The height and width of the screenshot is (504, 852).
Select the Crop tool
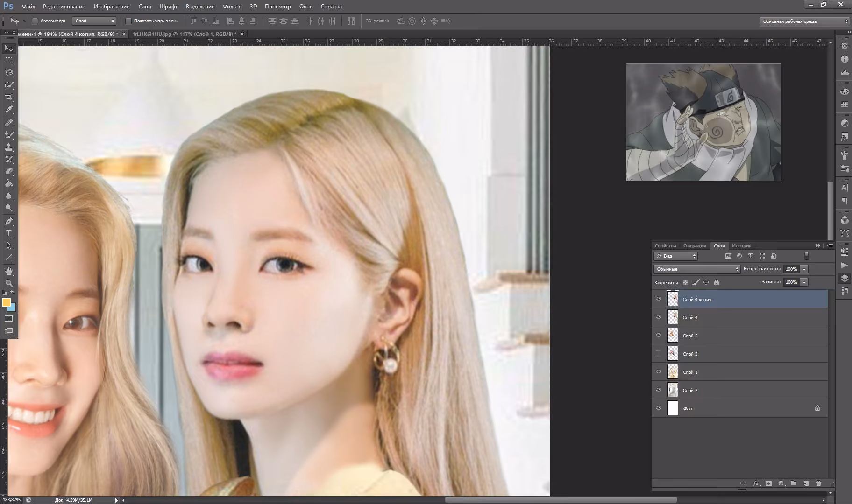pyautogui.click(x=9, y=97)
